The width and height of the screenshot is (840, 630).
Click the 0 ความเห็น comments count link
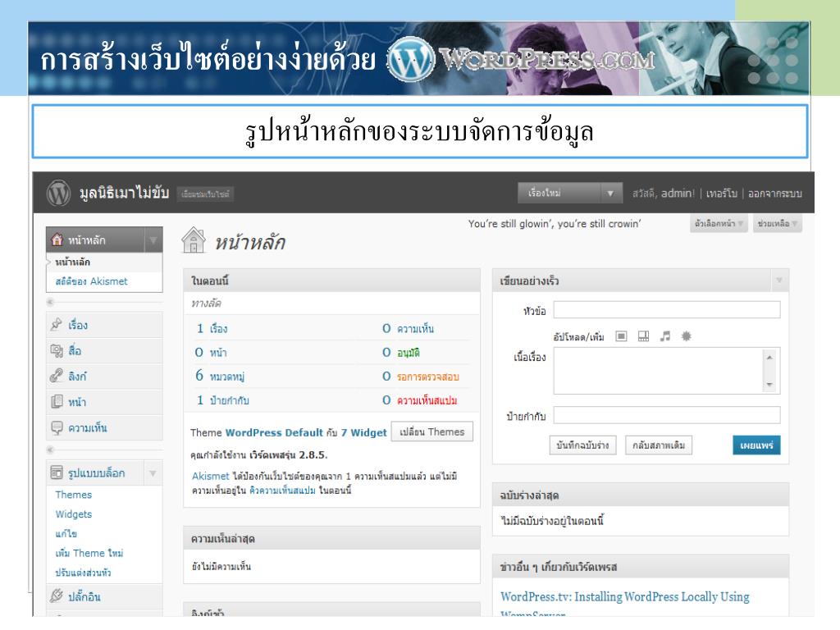[x=409, y=328]
